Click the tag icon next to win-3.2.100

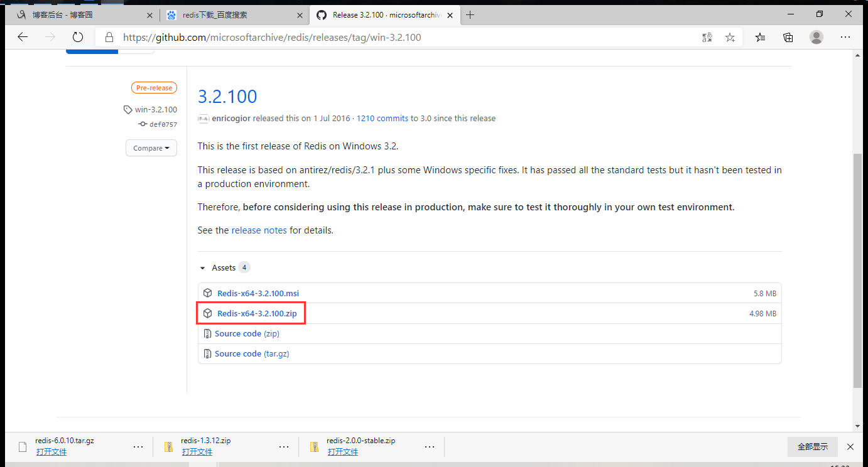pos(128,110)
